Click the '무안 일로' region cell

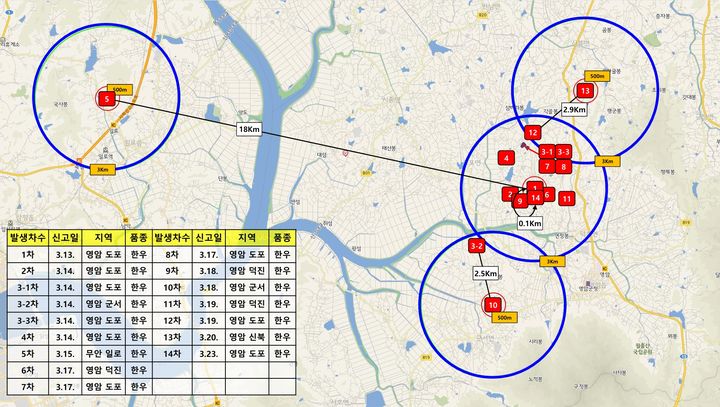click(104, 354)
